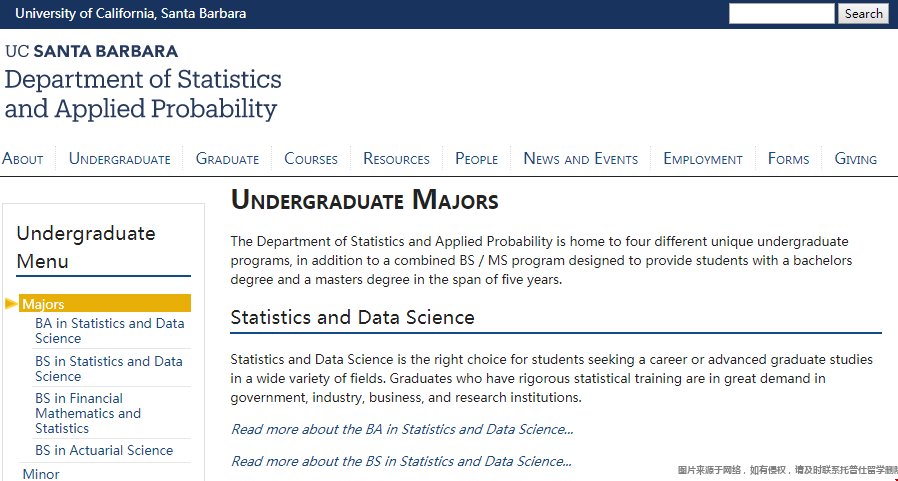898x481 pixels.
Task: Click the UC Santa Barbara department logo
Action: coord(143,82)
